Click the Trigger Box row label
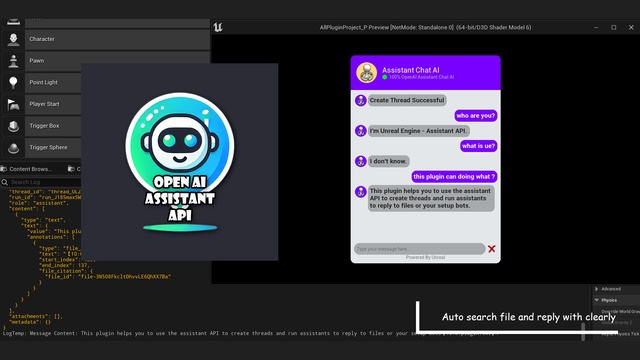The height and width of the screenshot is (360, 640). pyautogui.click(x=44, y=126)
